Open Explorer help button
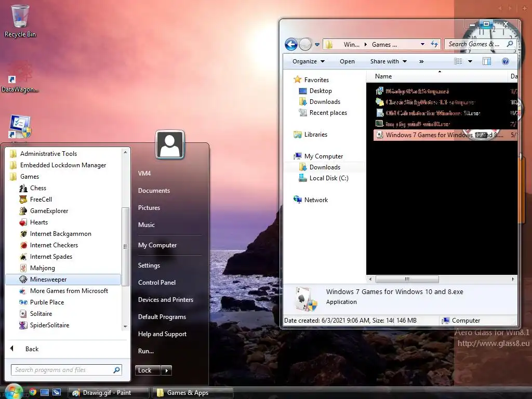The width and height of the screenshot is (532, 399). tap(505, 61)
